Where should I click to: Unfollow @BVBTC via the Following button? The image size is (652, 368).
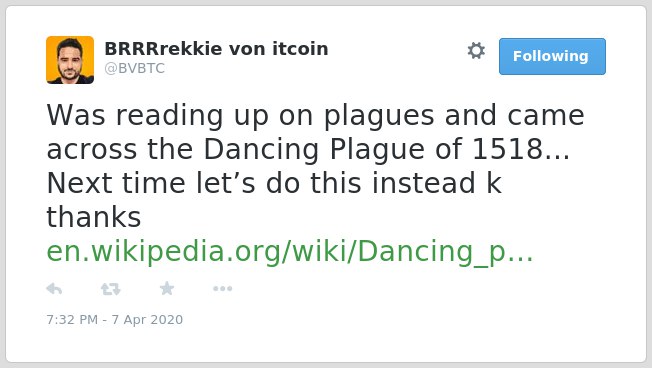(552, 56)
